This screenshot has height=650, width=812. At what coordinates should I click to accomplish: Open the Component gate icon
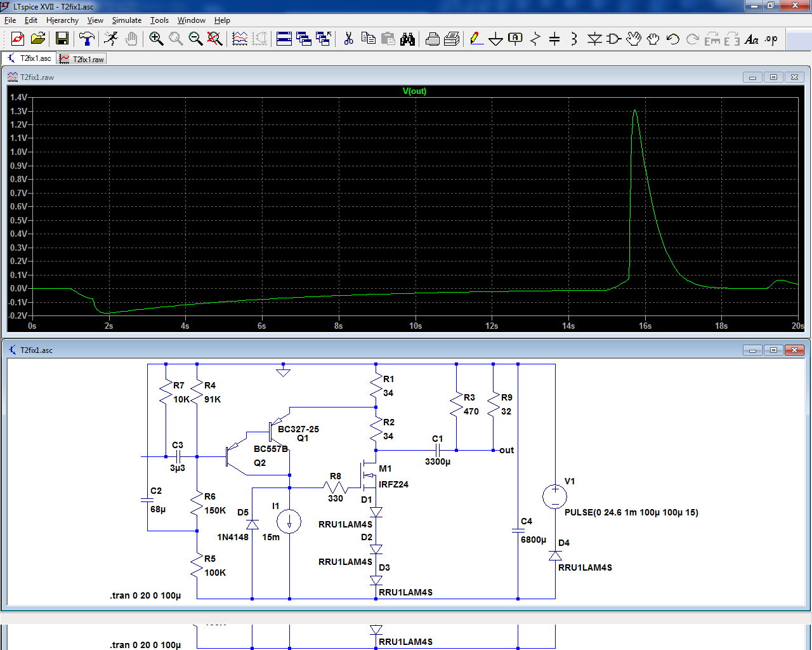(614, 39)
